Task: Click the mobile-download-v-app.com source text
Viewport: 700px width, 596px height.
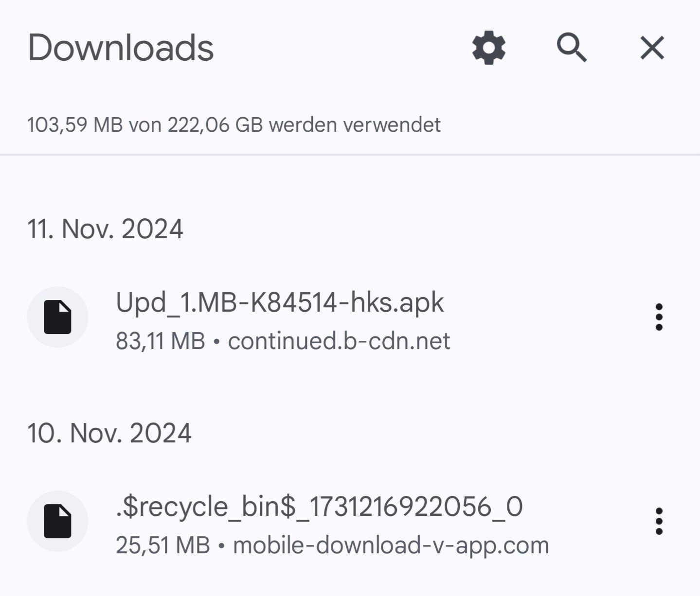Action: pyautogui.click(x=391, y=545)
